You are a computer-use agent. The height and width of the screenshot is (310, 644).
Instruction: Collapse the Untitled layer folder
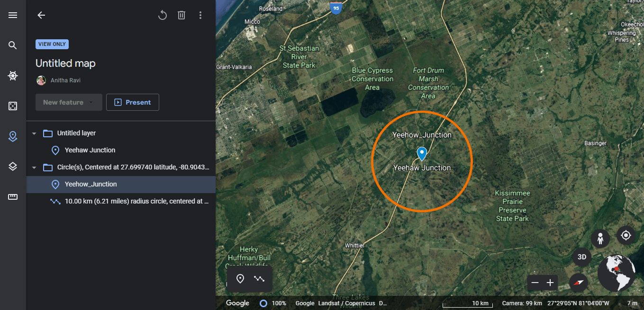click(x=34, y=133)
